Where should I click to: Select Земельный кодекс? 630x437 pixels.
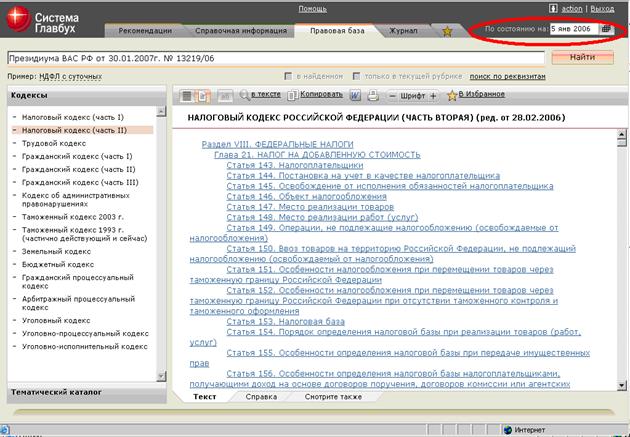pos(56,251)
